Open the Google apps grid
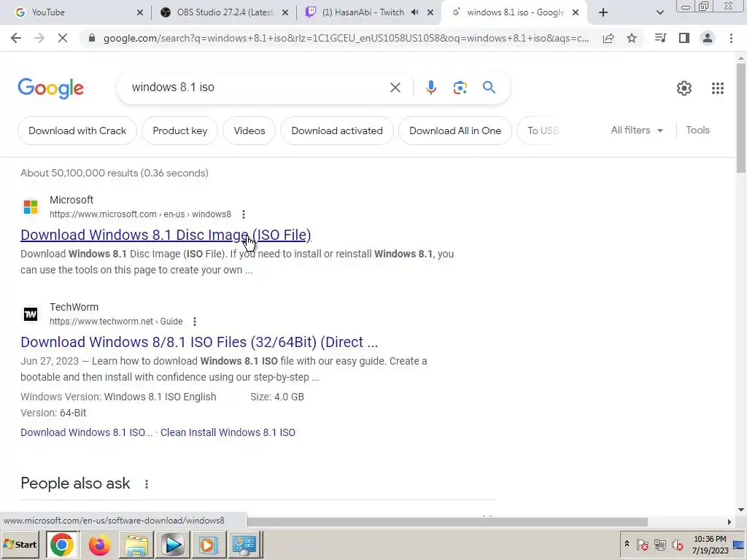747x560 pixels. [x=718, y=88]
